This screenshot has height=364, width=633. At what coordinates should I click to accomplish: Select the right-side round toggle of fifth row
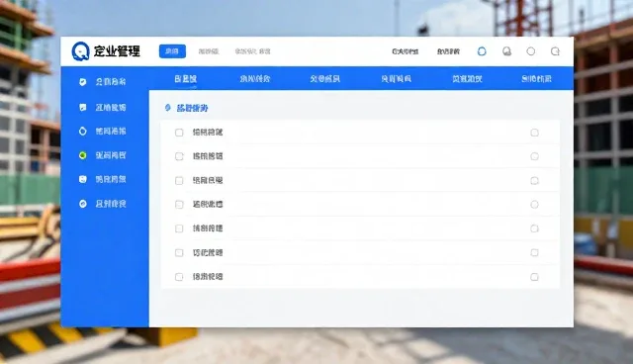click(x=534, y=228)
